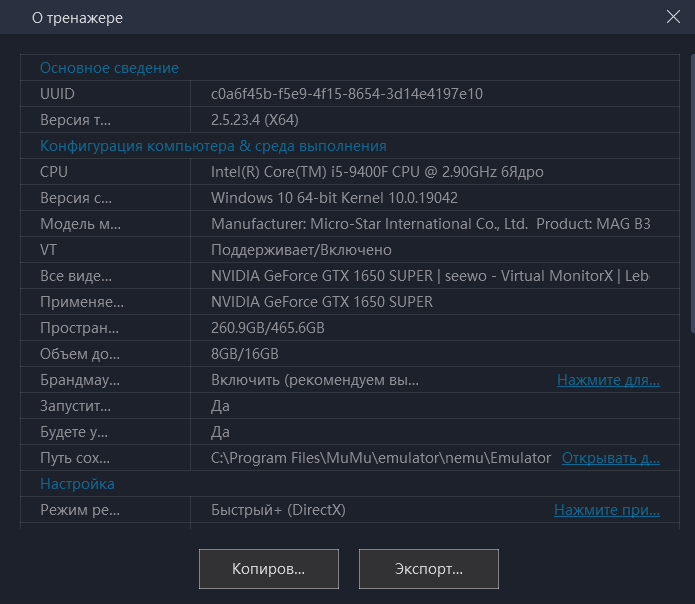Click the Применяе... label cell
The image size is (695, 604).
pos(105,302)
